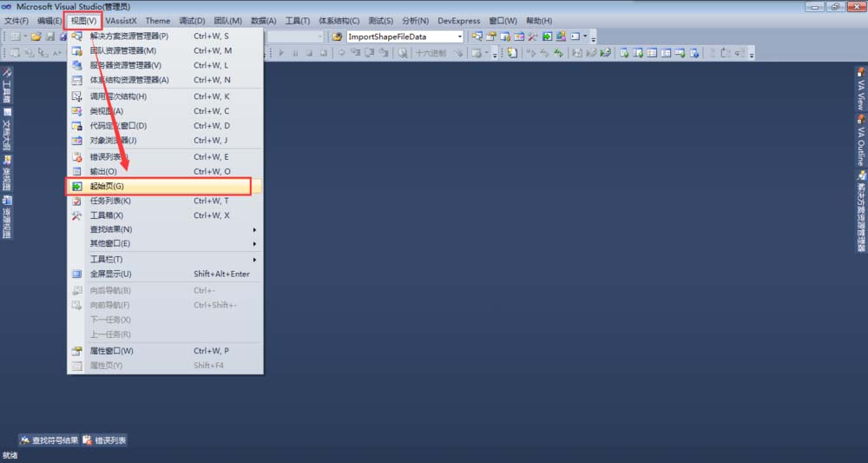Open the 体系结构(C) menu
The height and width of the screenshot is (463, 868).
(x=339, y=21)
